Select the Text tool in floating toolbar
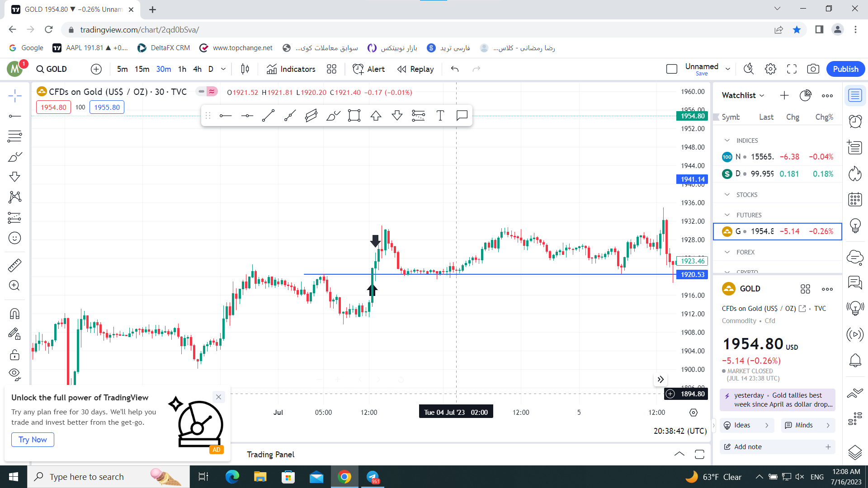868x488 pixels. pyautogui.click(x=440, y=116)
